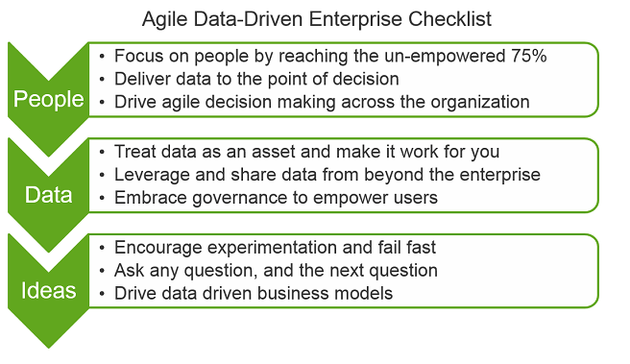Select 'Drive agile decision making' line
The image size is (630, 364).
[x=322, y=102]
